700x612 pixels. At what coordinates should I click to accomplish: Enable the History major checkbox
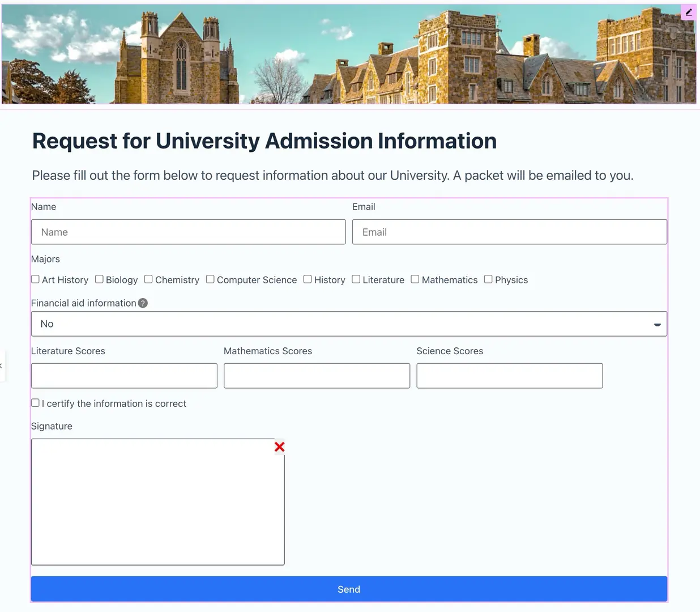(x=308, y=279)
